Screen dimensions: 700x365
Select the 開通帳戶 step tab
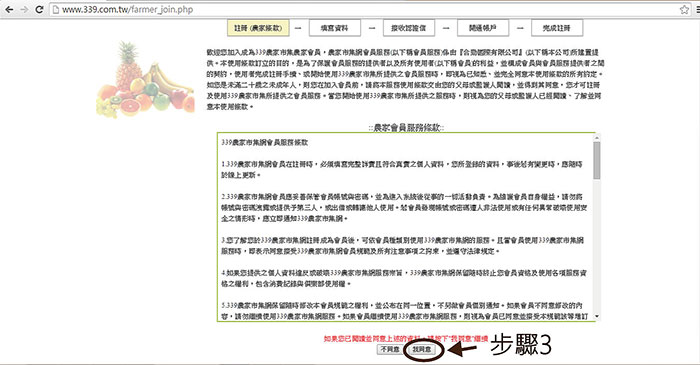pyautogui.click(x=483, y=28)
